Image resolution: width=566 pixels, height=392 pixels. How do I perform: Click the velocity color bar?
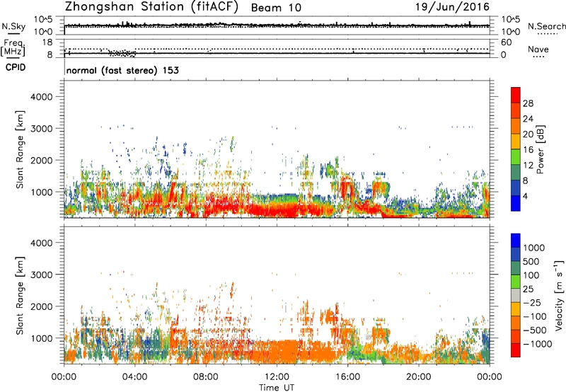point(516,295)
